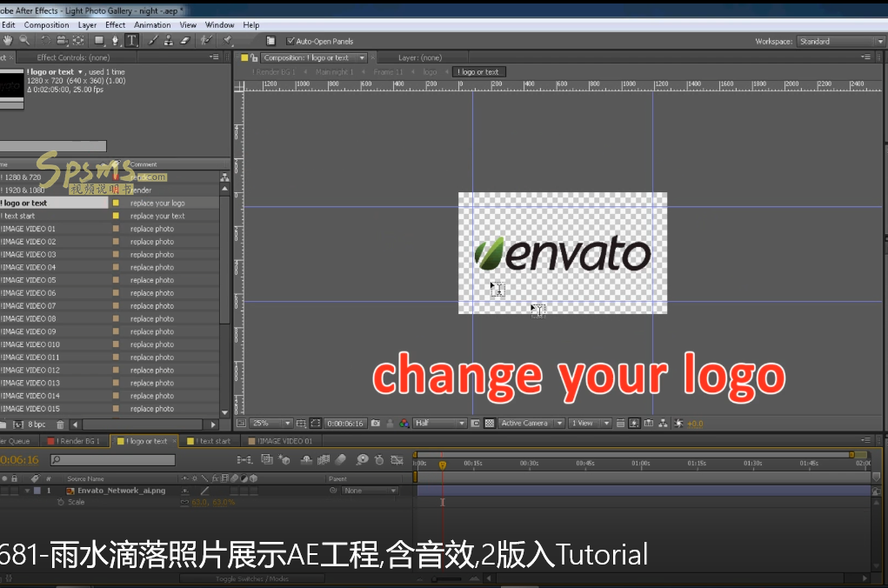Image resolution: width=888 pixels, height=588 pixels.
Task: Click the toggle panels icon beside Auto-Open Panels
Action: 270,41
